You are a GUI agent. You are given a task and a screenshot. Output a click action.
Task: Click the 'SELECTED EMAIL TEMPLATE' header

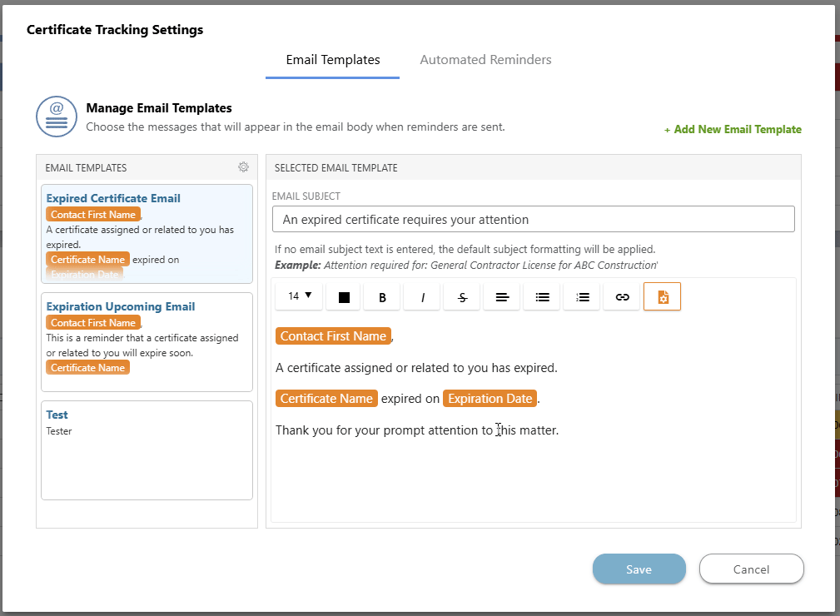(336, 167)
